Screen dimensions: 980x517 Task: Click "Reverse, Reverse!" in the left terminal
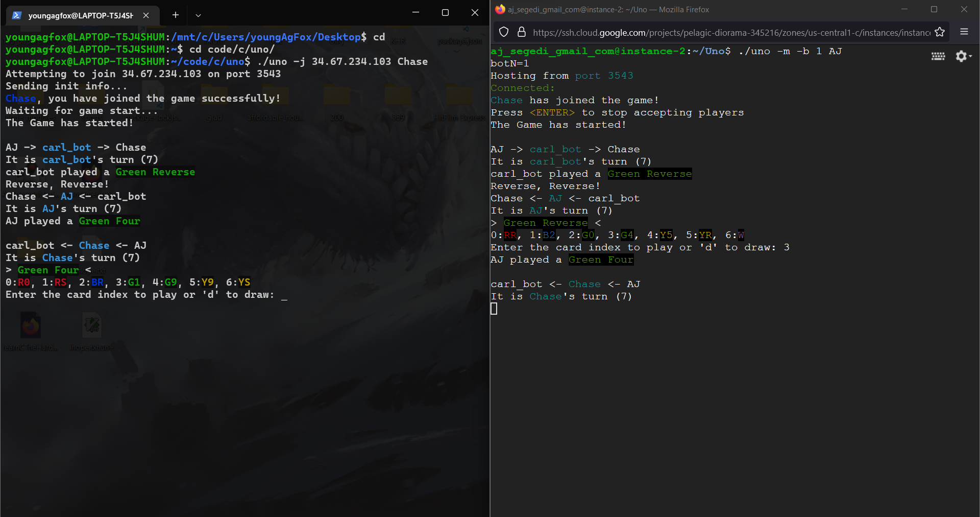tap(57, 184)
